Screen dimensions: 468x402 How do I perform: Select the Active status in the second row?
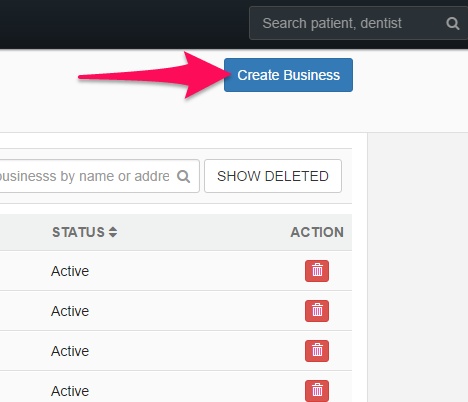(x=70, y=311)
